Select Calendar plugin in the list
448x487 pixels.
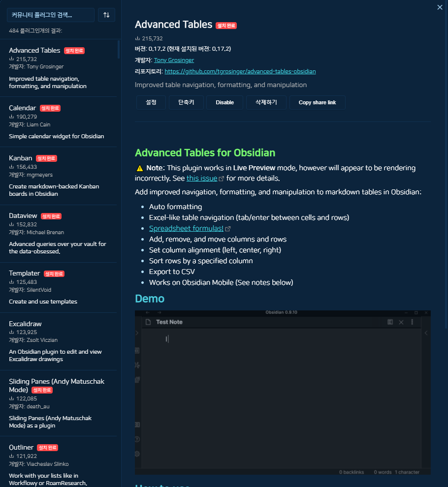coord(59,122)
